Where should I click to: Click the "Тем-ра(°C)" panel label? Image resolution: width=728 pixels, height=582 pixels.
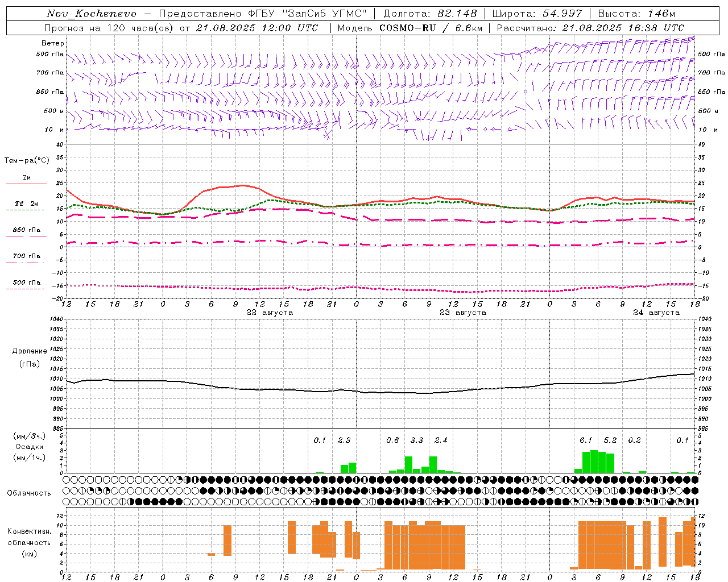[27, 161]
